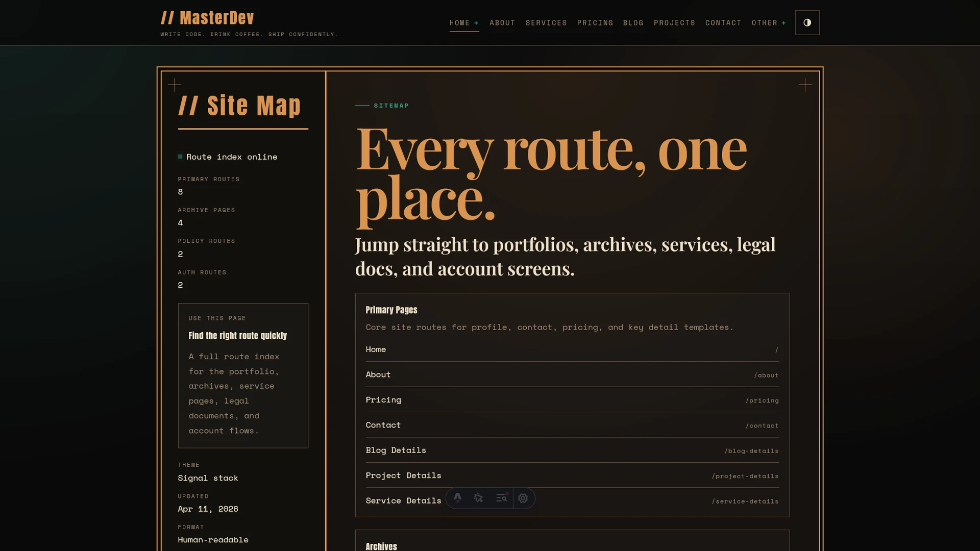
Task: Navigate to BLOG in the top nav
Action: point(633,23)
